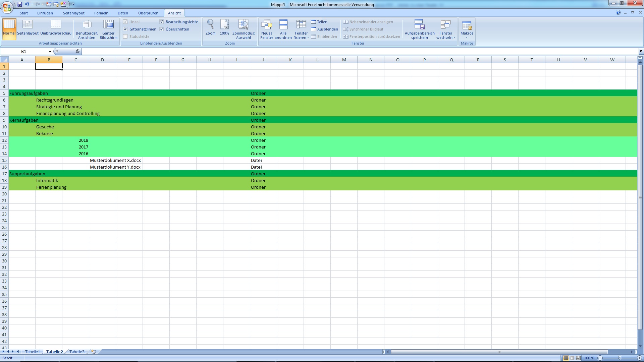This screenshot has width=644, height=362.
Task: Click the zoom slider in status bar
Action: (x=620, y=358)
